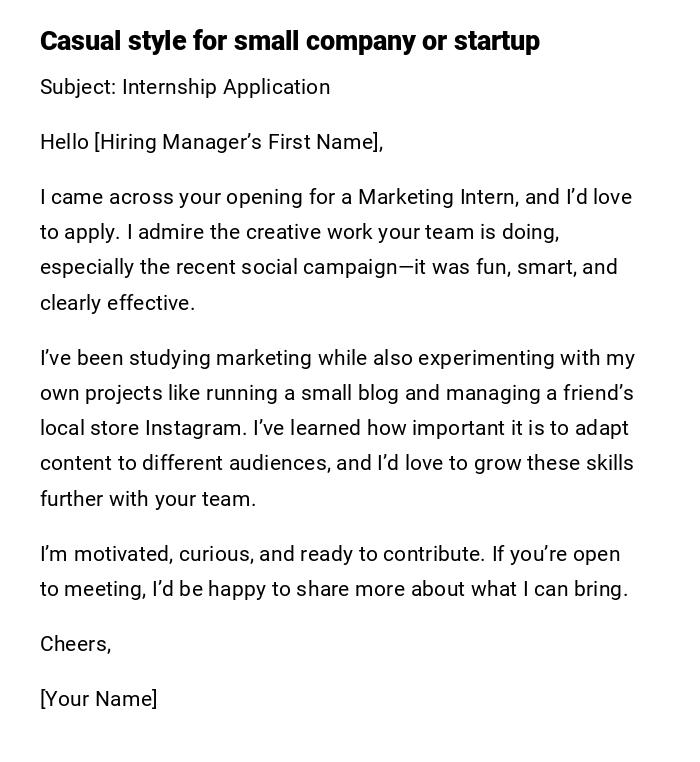Image resolution: width=700 pixels, height=762 pixels.
Task: Click the "[Your Name]" placeholder
Action: pyautogui.click(x=98, y=699)
